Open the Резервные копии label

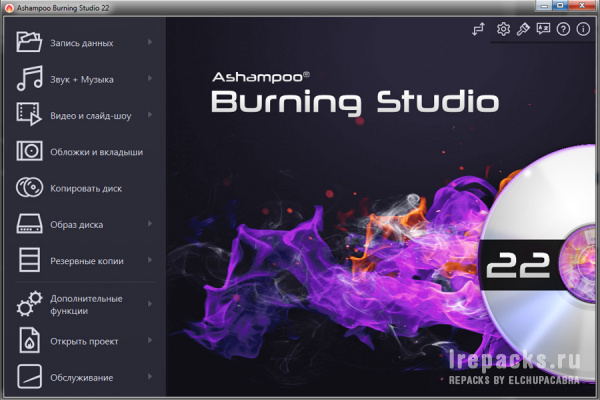(x=87, y=261)
